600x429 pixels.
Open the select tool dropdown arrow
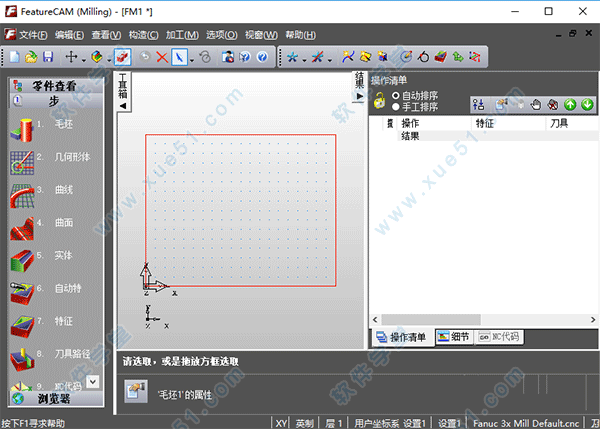pos(192,59)
